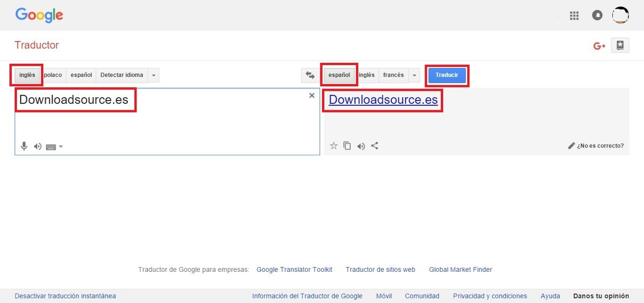Focus the source text input box
The width and height of the screenshot is (644, 303).
[167, 121]
